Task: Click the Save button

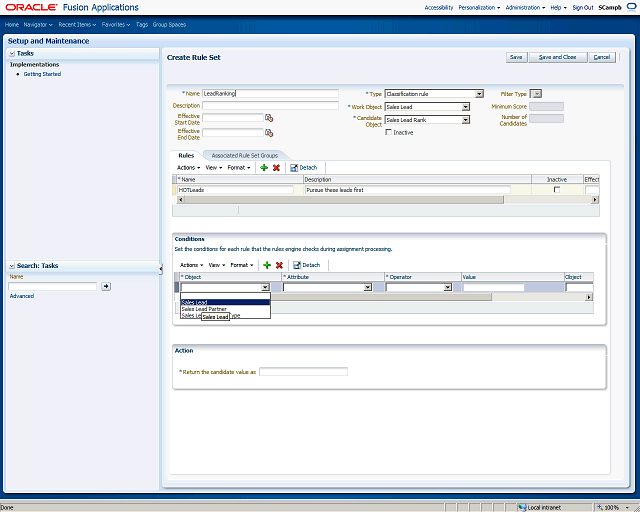Action: coord(516,57)
